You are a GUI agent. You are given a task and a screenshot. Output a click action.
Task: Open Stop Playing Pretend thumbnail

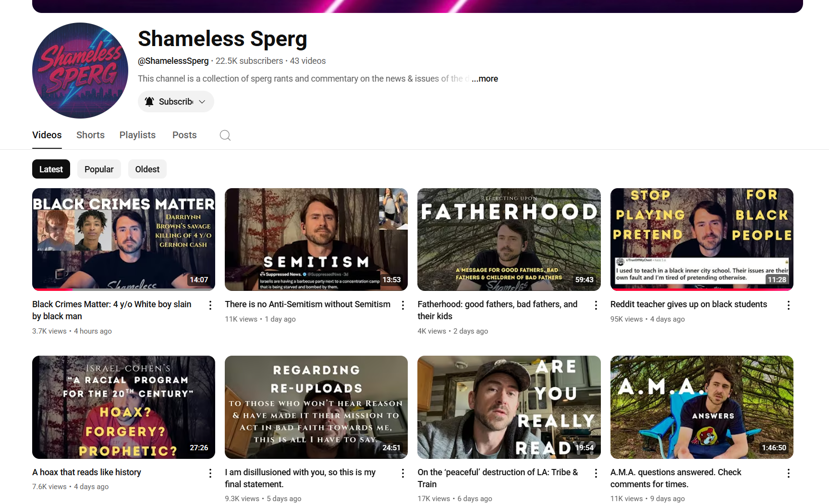click(702, 240)
